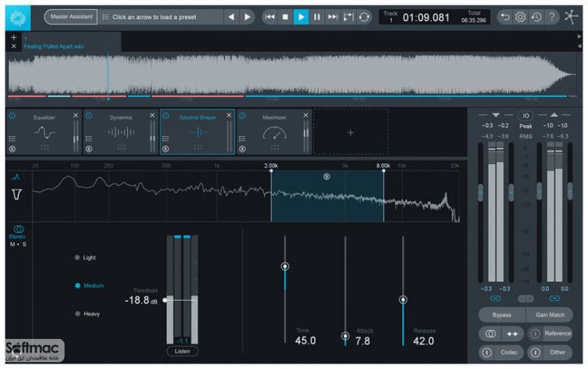Remove the Maximizer module
Screen dimensions: 588x369
pos(306,115)
